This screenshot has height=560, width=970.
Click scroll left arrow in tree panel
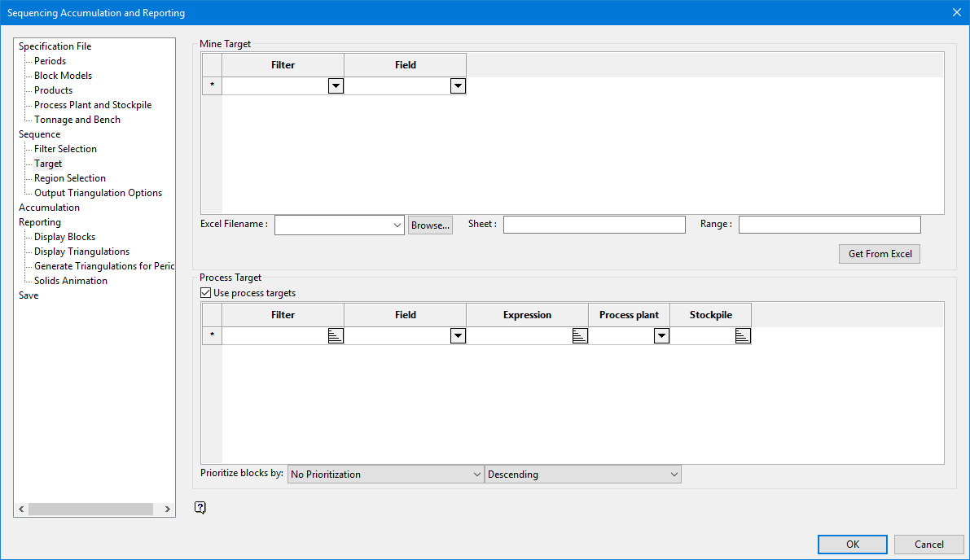point(21,510)
